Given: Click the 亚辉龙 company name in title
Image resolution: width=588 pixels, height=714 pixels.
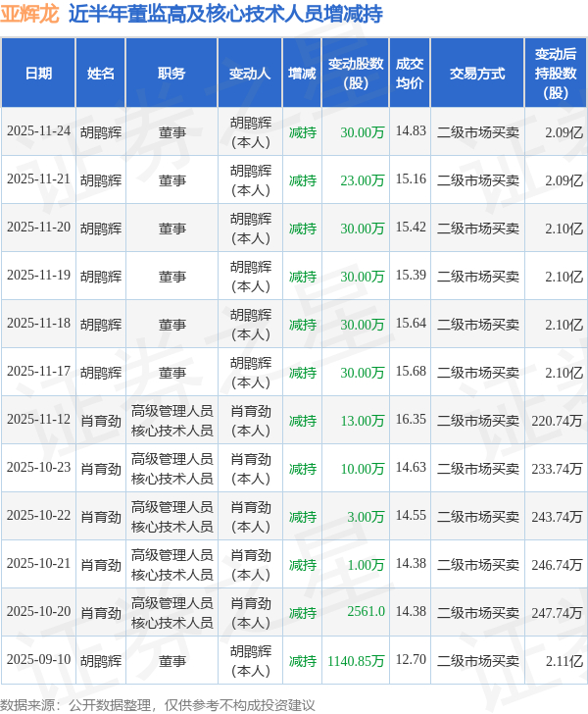Looking at the screenshot, I should 29,14.
